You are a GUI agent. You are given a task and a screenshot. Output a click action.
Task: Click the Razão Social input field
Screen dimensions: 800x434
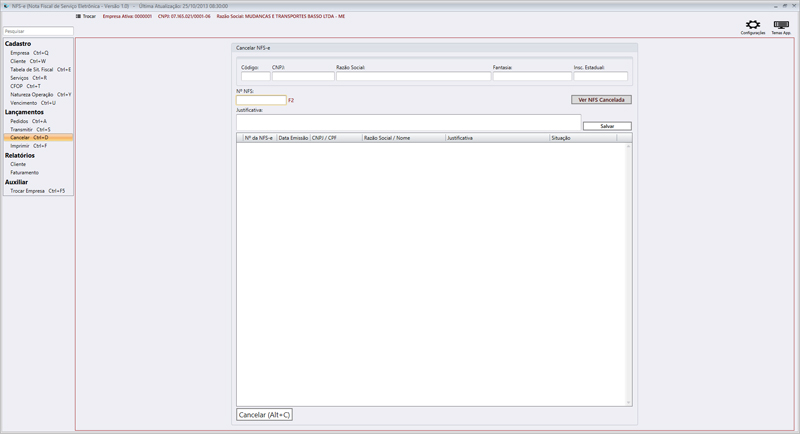tap(413, 76)
